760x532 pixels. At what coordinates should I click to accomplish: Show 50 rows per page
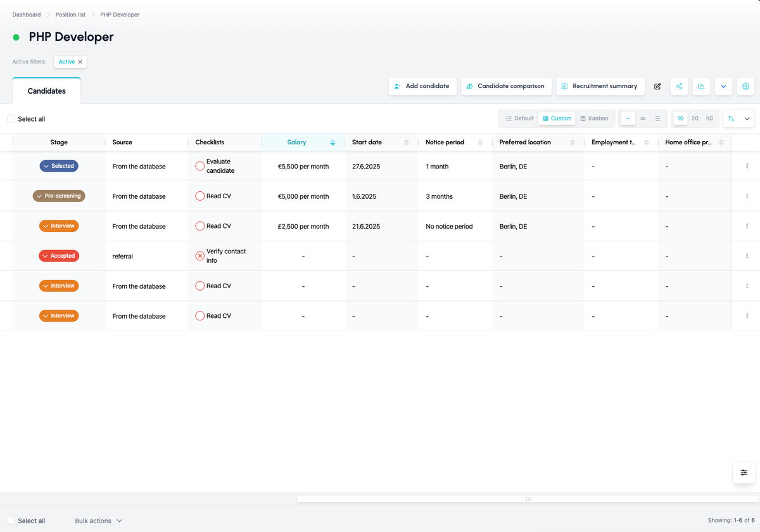(x=709, y=118)
